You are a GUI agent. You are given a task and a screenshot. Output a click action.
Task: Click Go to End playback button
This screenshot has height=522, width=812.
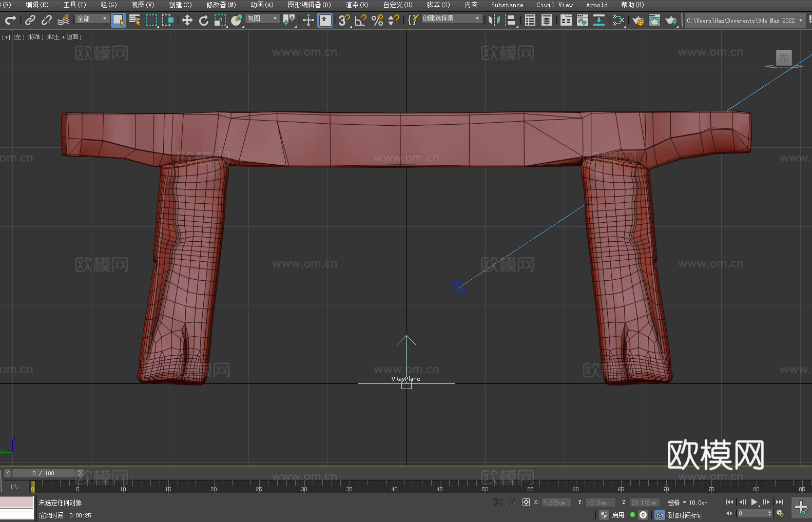[x=780, y=502]
